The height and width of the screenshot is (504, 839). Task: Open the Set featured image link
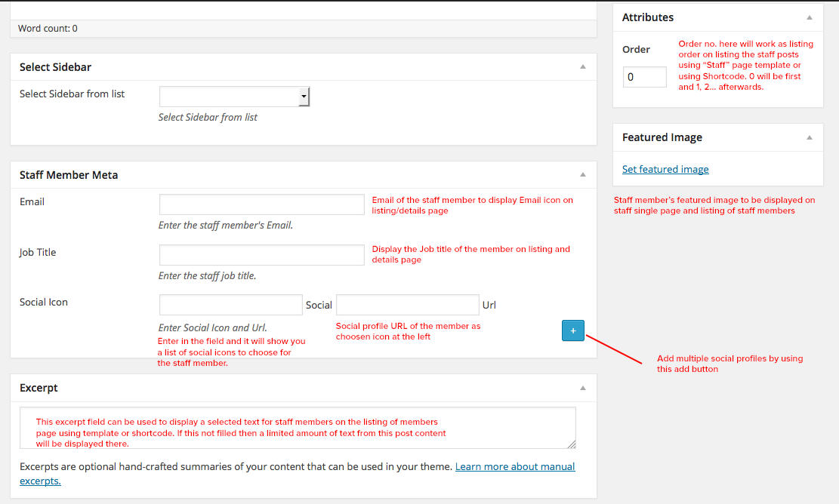(665, 170)
